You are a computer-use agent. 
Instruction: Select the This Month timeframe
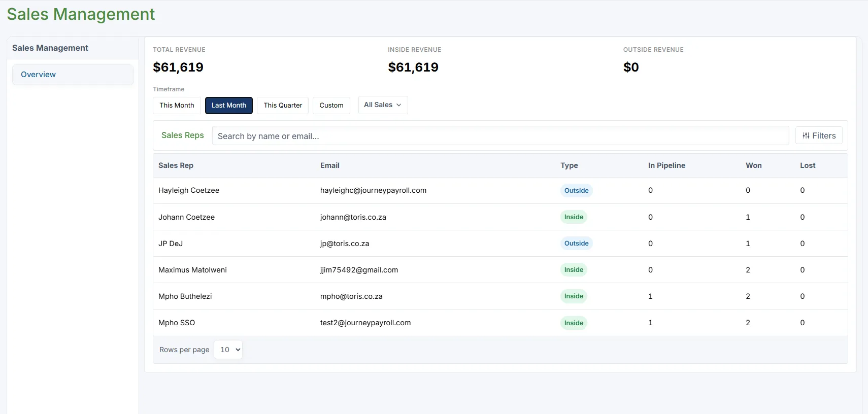177,105
